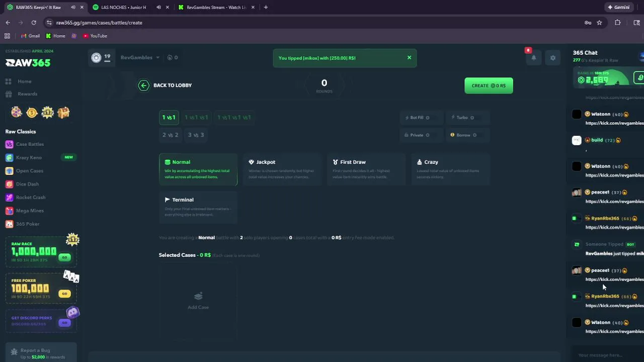Open the Case Battles game icon

9,144
